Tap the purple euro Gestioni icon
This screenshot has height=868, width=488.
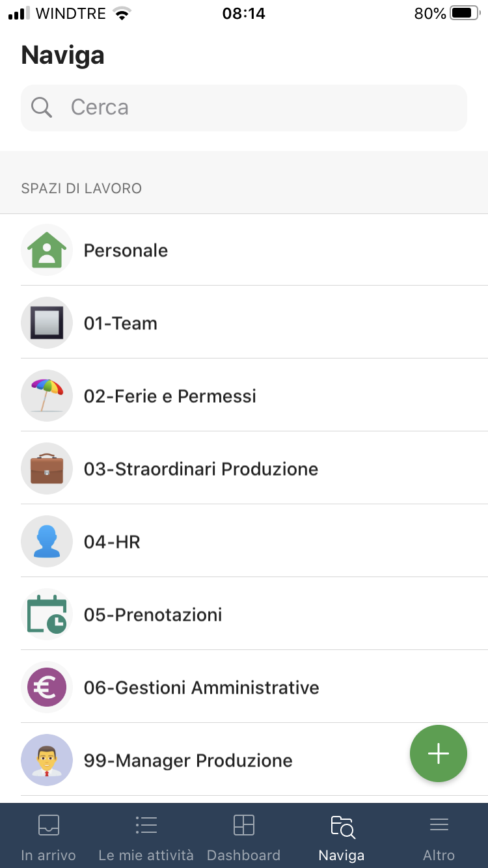[x=47, y=688]
